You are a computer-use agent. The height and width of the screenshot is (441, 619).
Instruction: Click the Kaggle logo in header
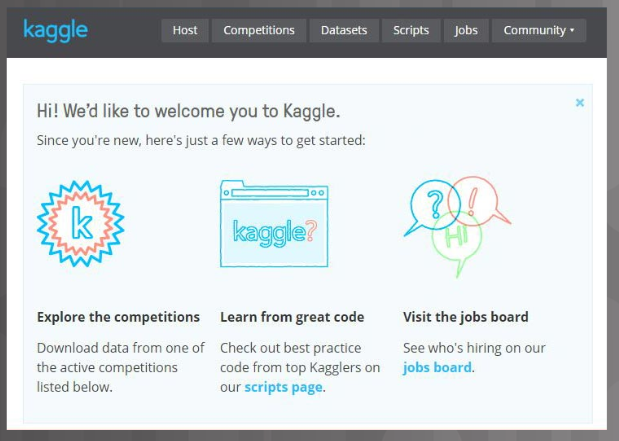pyautogui.click(x=55, y=31)
